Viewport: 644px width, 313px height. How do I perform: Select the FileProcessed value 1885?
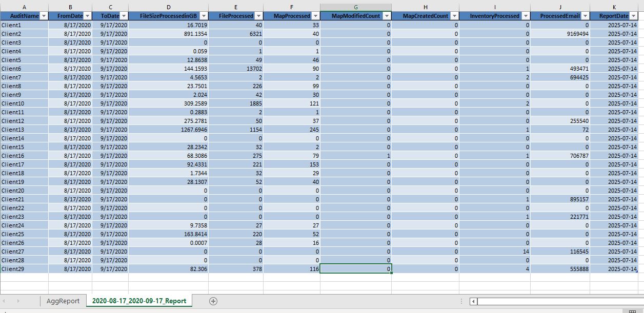[236, 103]
